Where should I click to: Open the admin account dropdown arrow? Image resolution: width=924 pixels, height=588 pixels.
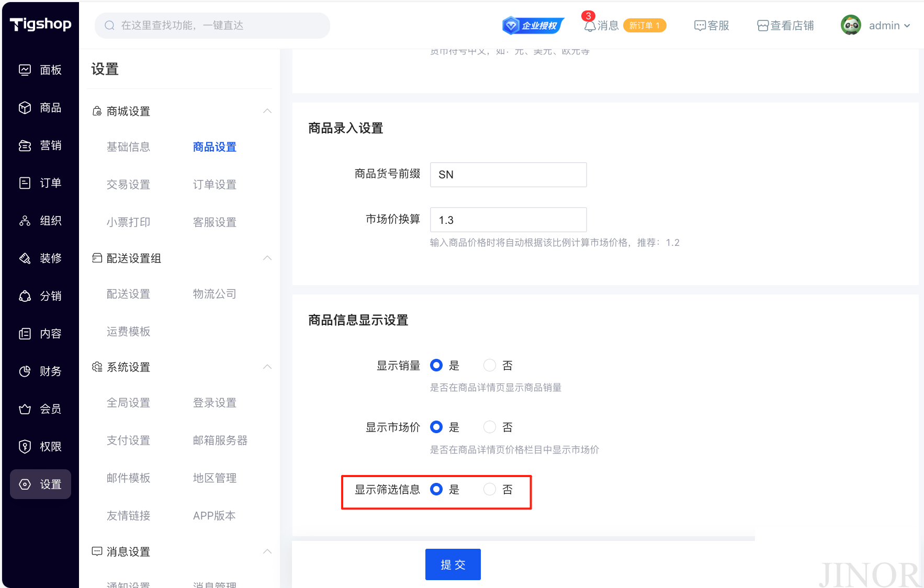907,26
